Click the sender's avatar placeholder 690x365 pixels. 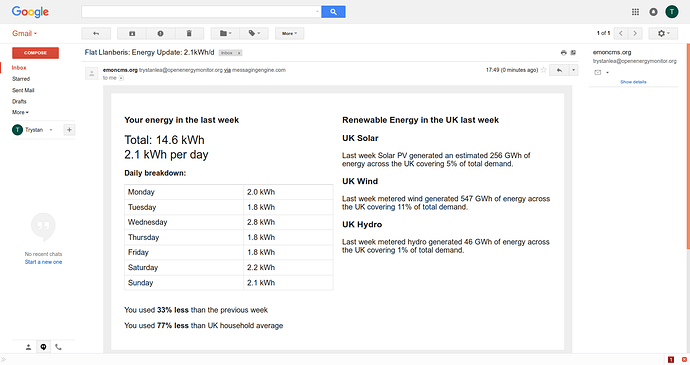(92, 74)
